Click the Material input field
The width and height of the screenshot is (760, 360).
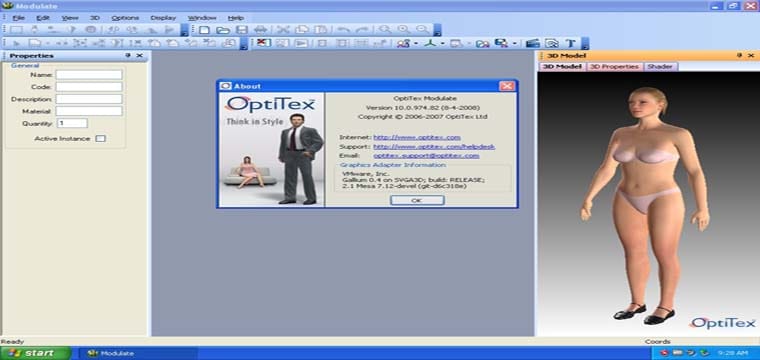(x=89, y=111)
